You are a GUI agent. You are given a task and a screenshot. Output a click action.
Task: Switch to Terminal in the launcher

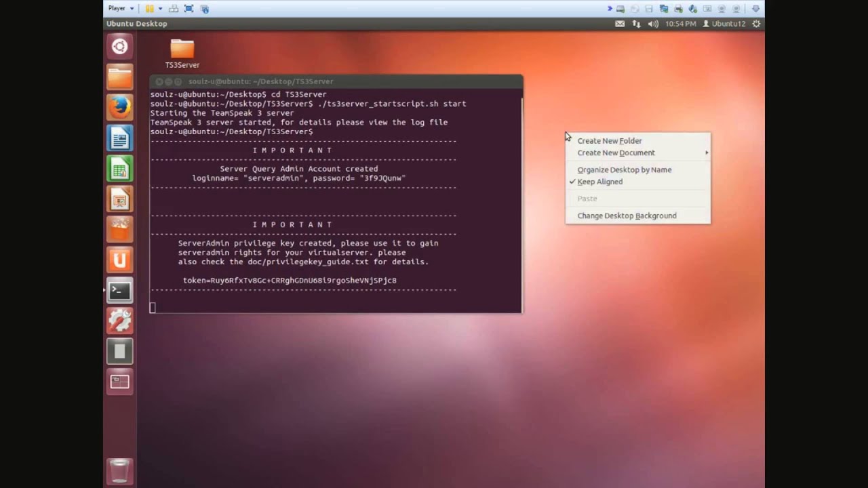click(x=119, y=291)
